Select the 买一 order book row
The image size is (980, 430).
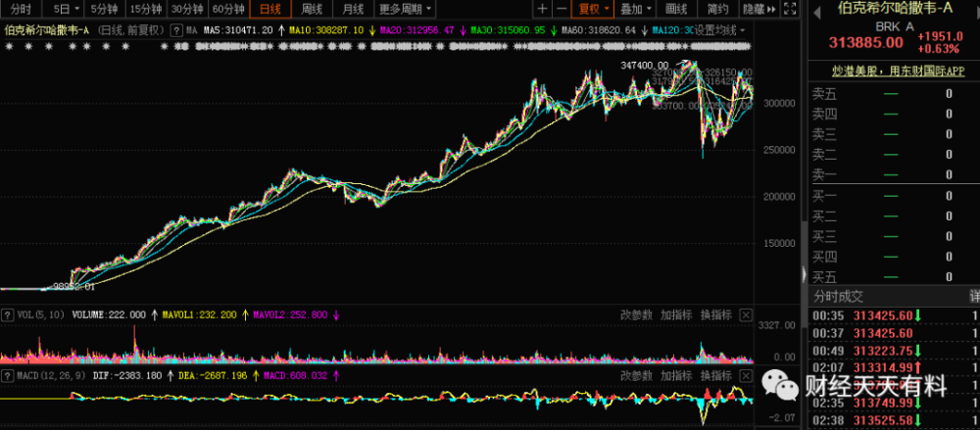893,196
